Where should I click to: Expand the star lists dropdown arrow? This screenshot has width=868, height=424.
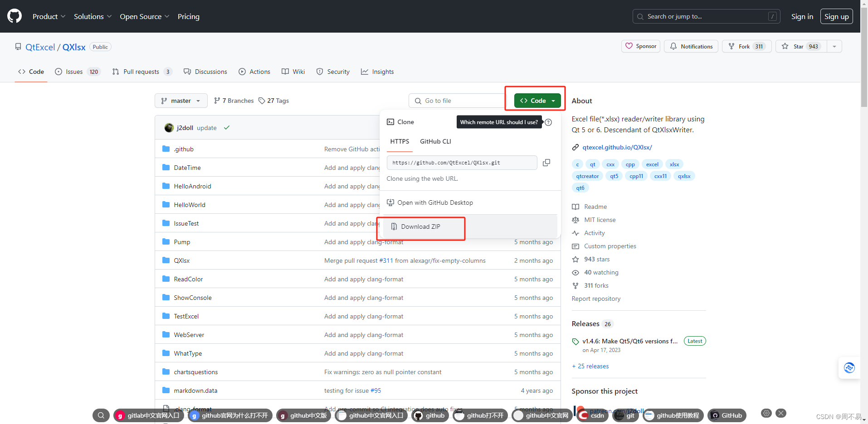point(834,46)
